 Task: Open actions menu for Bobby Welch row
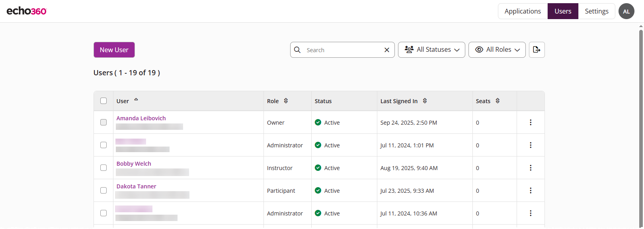[530, 168]
